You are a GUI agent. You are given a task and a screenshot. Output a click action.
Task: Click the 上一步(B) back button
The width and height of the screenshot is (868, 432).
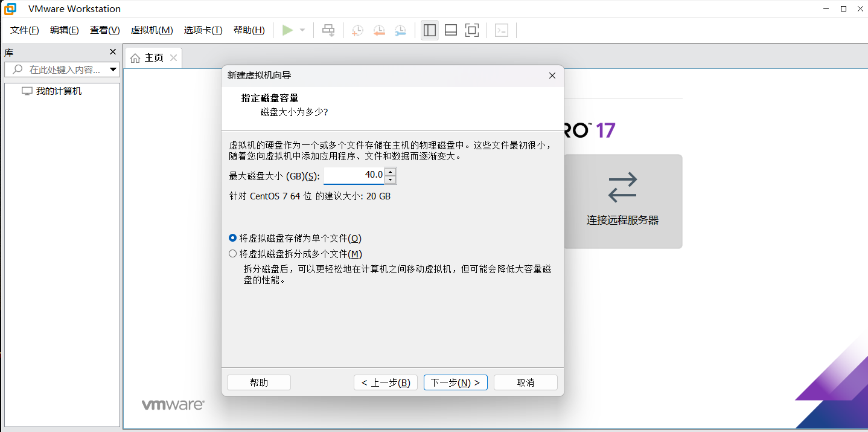point(386,382)
